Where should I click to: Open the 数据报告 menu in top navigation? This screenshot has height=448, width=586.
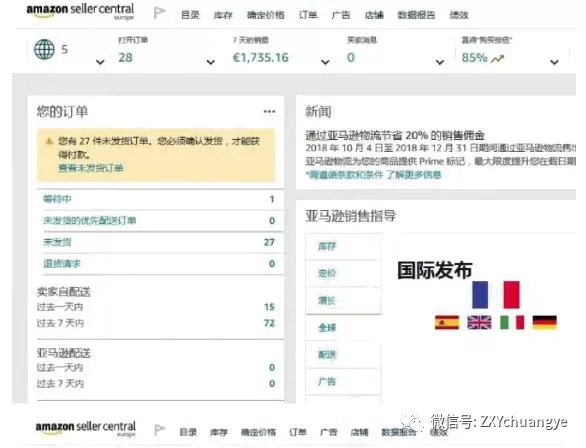pos(416,15)
